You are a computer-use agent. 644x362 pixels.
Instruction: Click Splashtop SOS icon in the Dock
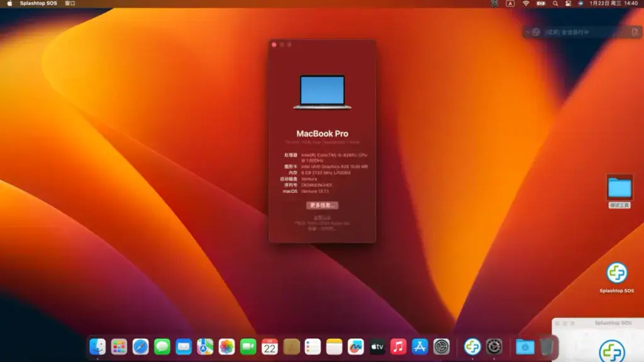click(472, 347)
